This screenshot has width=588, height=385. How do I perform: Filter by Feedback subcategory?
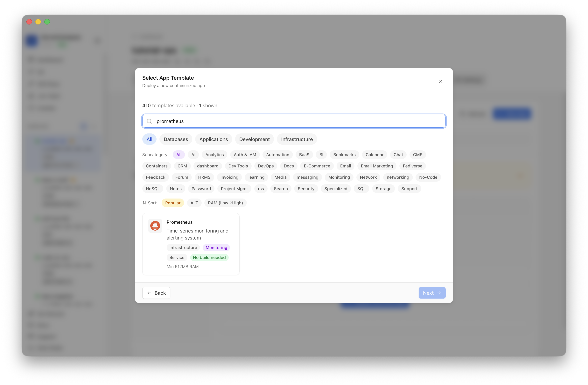[155, 177]
